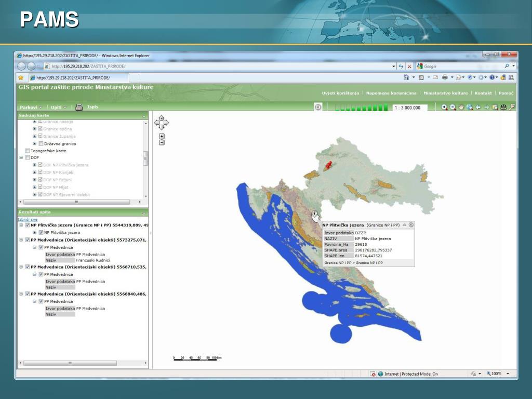Click the IE stop button
The width and height of the screenshot is (532, 399).
[409, 66]
